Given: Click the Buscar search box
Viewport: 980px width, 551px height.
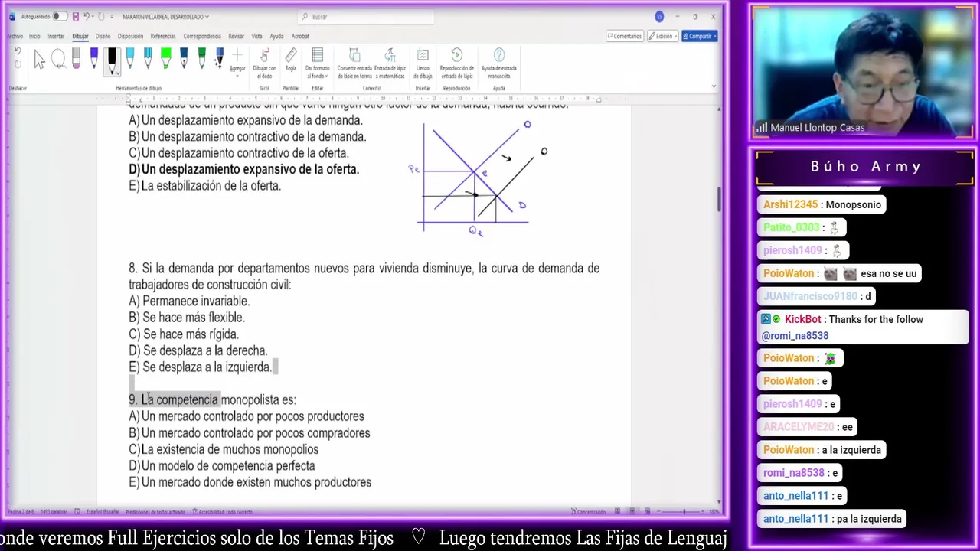Looking at the screenshot, I should click(366, 16).
